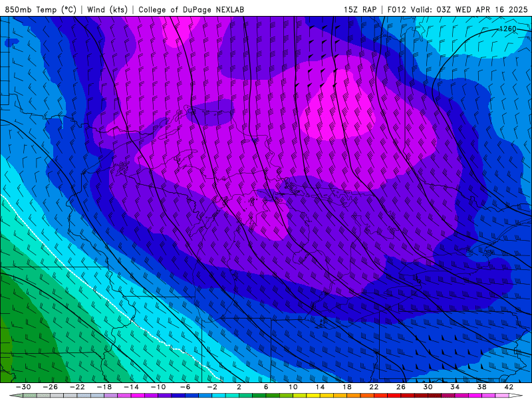Viewport: 532px width, 399px height.
Task: Click 'College of DuPage NEXLAB' header text
Action: [x=191, y=9]
